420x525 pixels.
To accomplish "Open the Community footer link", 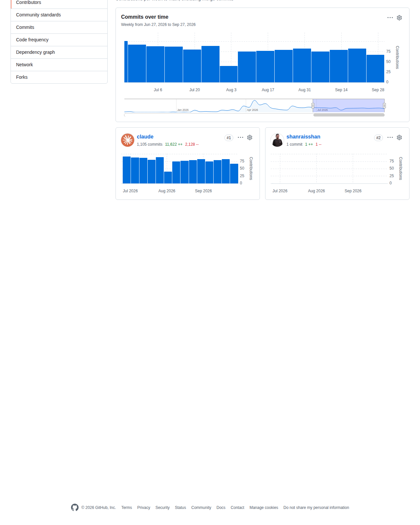I will point(201,508).
